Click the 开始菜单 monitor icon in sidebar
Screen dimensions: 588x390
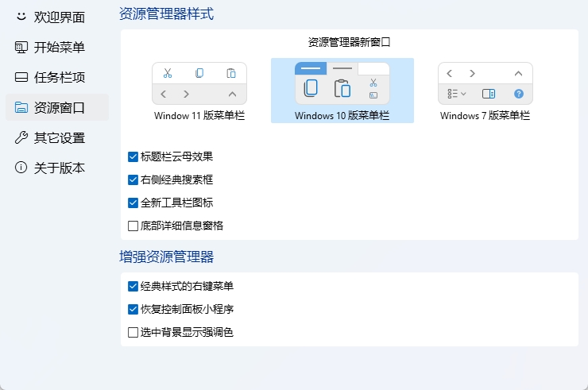(21, 47)
